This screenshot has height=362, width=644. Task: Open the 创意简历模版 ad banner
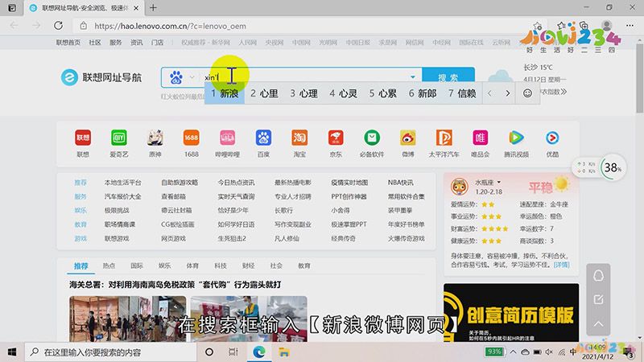click(x=511, y=312)
